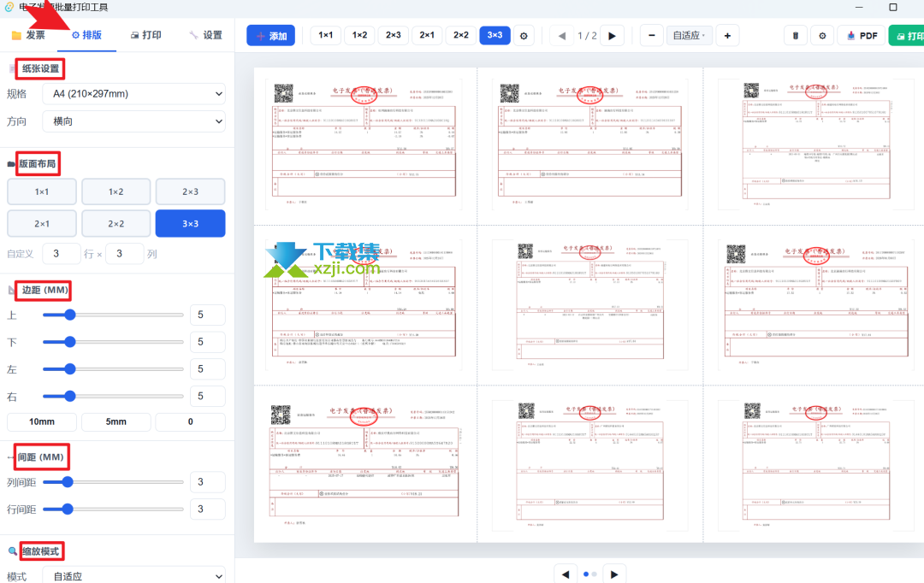Image resolution: width=924 pixels, height=583 pixels.
Task: Select the bottom-middle invoice thumbnail
Action: 589,465
